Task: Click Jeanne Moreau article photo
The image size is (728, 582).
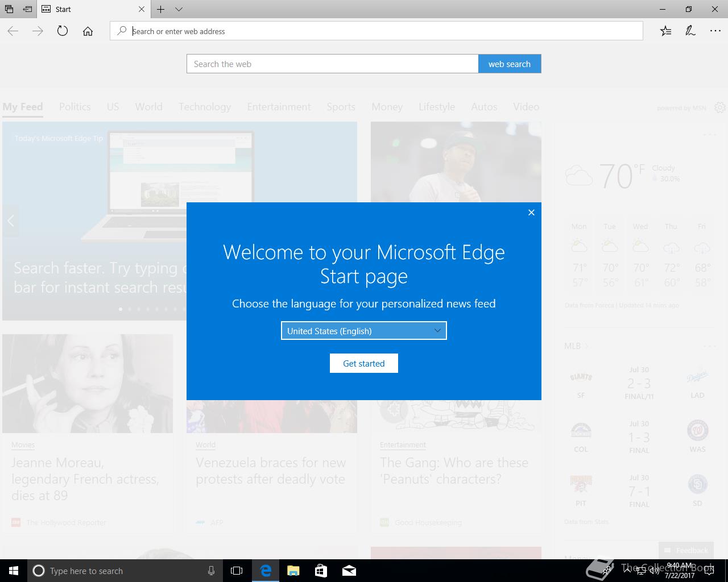Action: pos(88,384)
